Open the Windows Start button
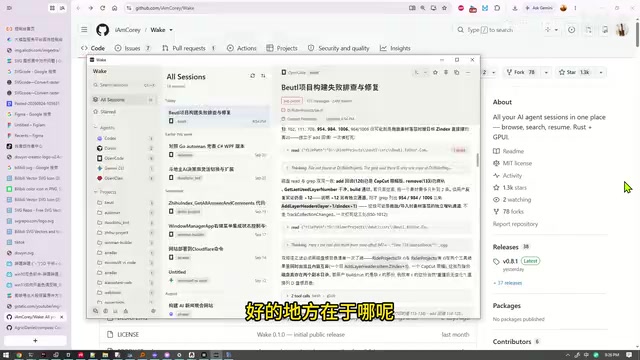Image resolution: width=640 pixels, height=360 pixels. 6,355
